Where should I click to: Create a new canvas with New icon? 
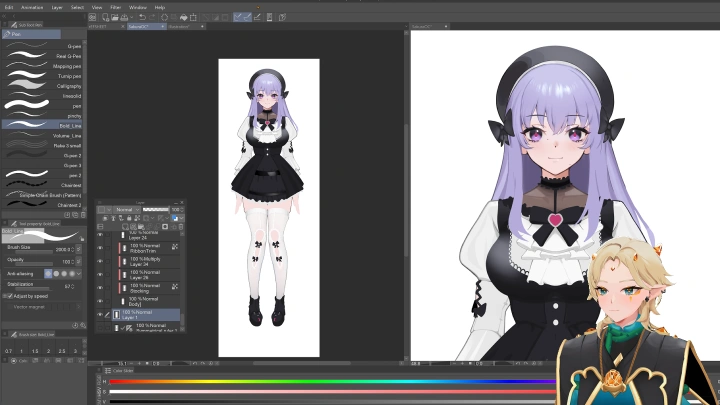click(x=105, y=17)
